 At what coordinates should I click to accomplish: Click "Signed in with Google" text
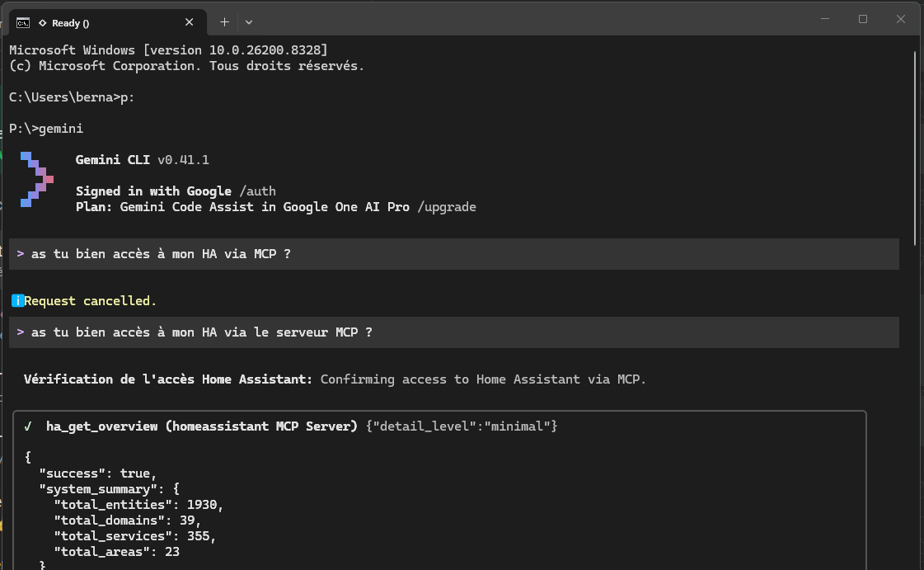[153, 191]
